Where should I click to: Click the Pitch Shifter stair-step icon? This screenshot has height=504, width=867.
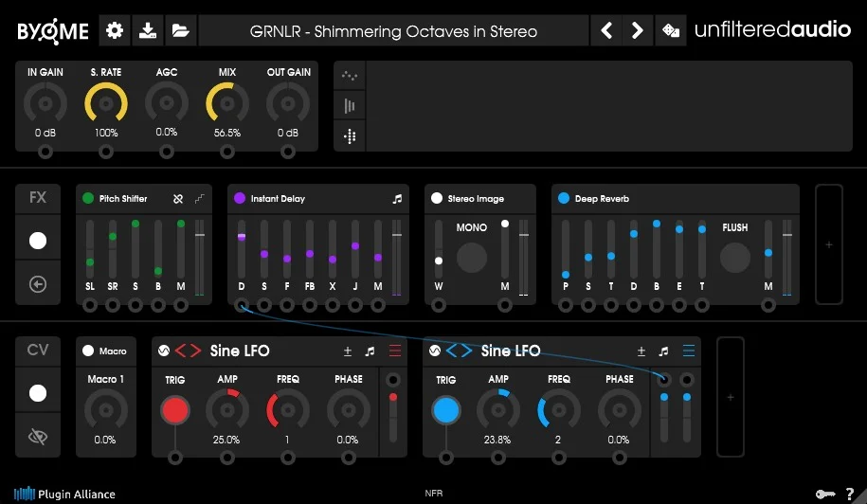[200, 198]
